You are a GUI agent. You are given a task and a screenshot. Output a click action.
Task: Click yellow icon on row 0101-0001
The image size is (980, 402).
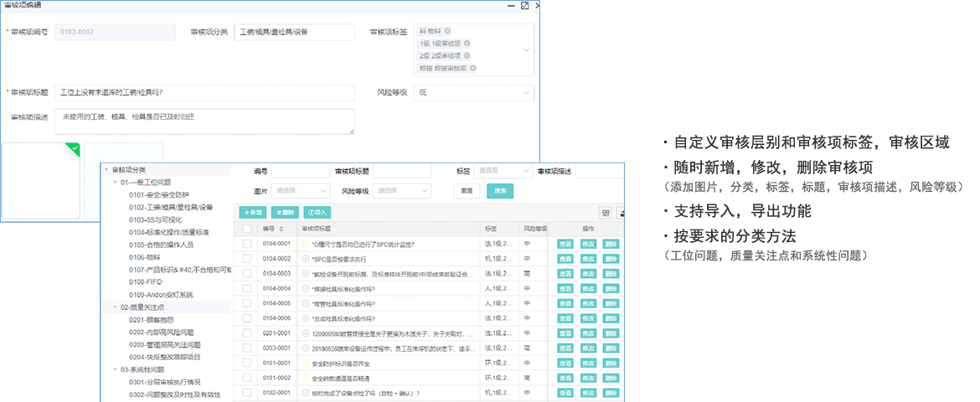coord(306,363)
